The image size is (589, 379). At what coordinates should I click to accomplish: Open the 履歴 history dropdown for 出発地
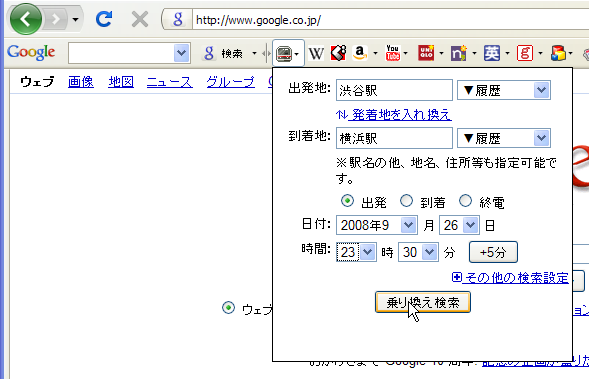(x=504, y=90)
